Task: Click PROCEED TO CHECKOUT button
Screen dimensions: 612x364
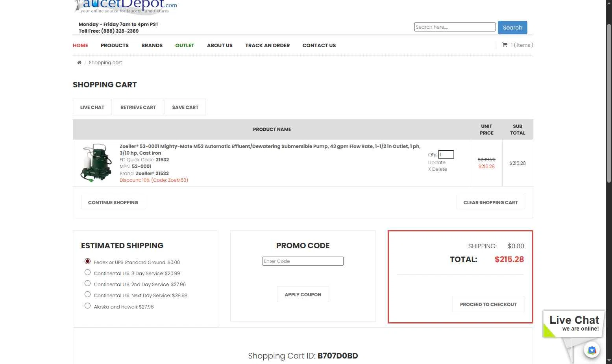Action: coord(488,304)
